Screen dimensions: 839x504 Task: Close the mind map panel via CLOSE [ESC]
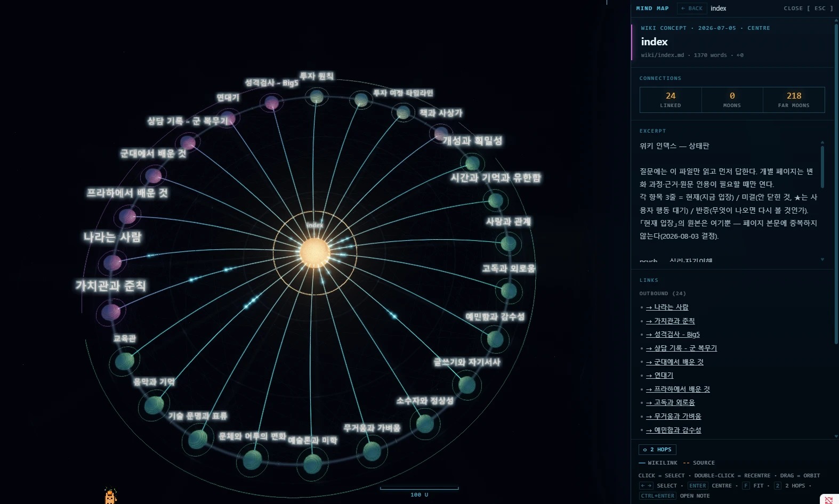[x=808, y=8]
